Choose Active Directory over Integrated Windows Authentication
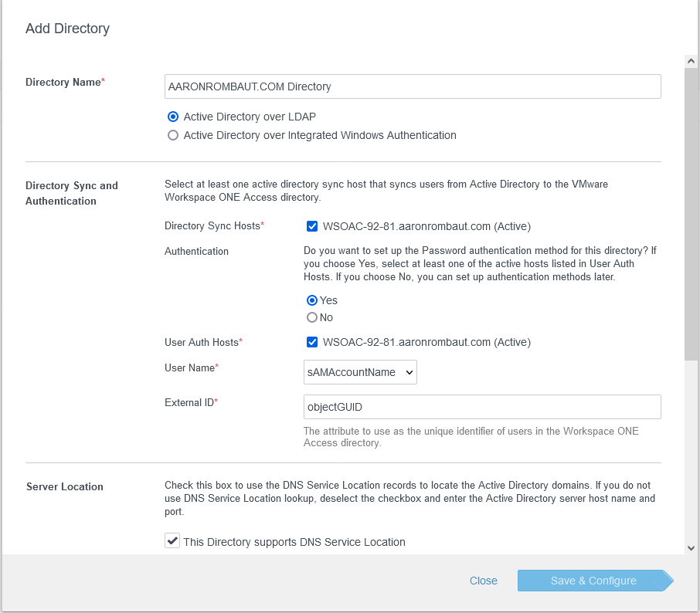 [173, 135]
